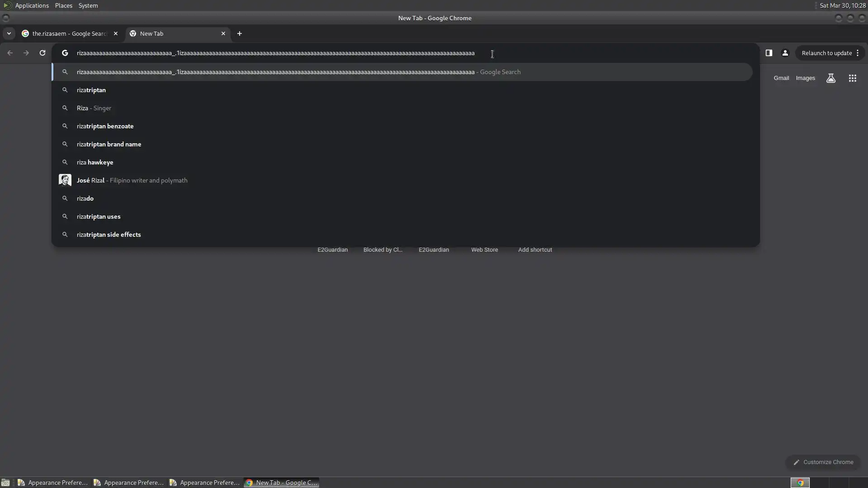Click the Relaunch to update button
The width and height of the screenshot is (868, 488).
pos(826,53)
